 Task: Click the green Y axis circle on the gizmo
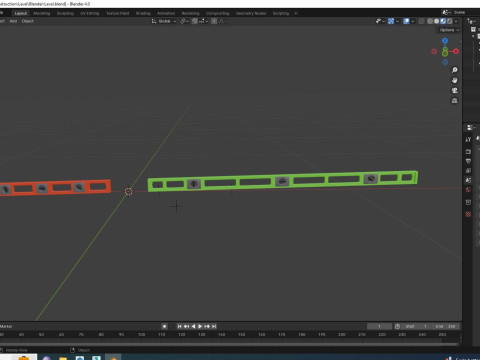click(x=445, y=53)
